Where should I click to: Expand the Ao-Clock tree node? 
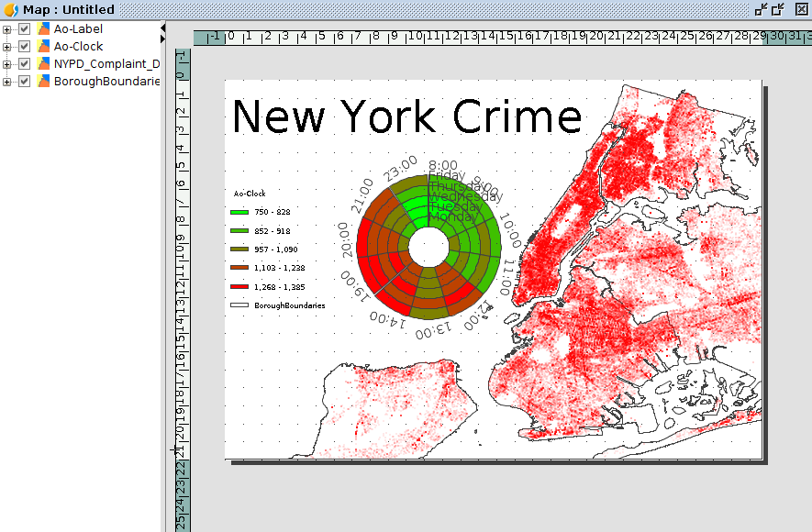pyautogui.click(x=7, y=47)
